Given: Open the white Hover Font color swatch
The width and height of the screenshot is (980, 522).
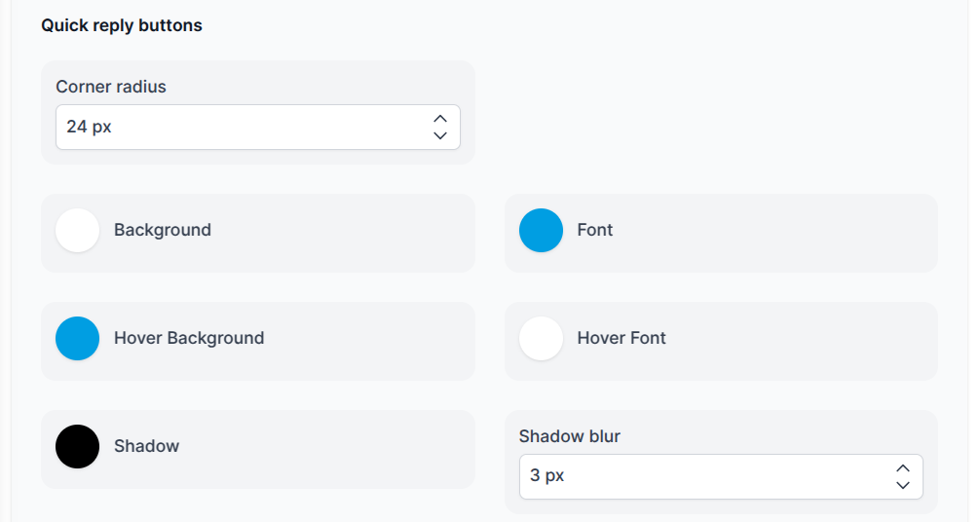Looking at the screenshot, I should coord(542,338).
